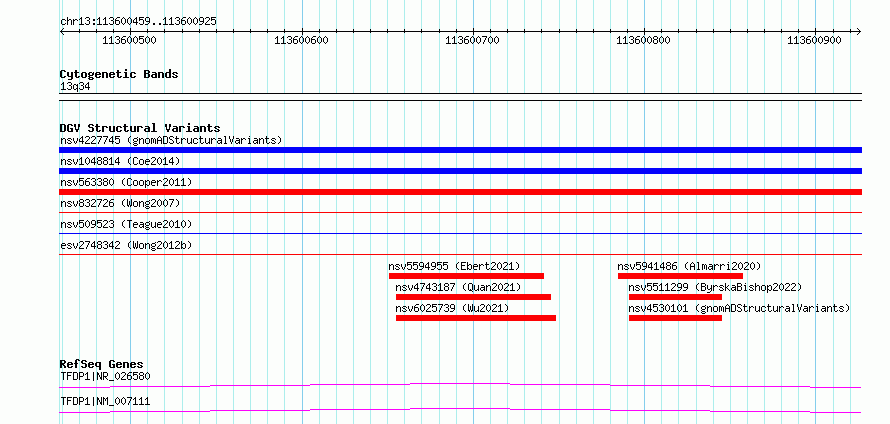Click the nsv5511299 (ByrskaBishop2022) label
Viewport: 890px width, 424px height.
tap(715, 287)
